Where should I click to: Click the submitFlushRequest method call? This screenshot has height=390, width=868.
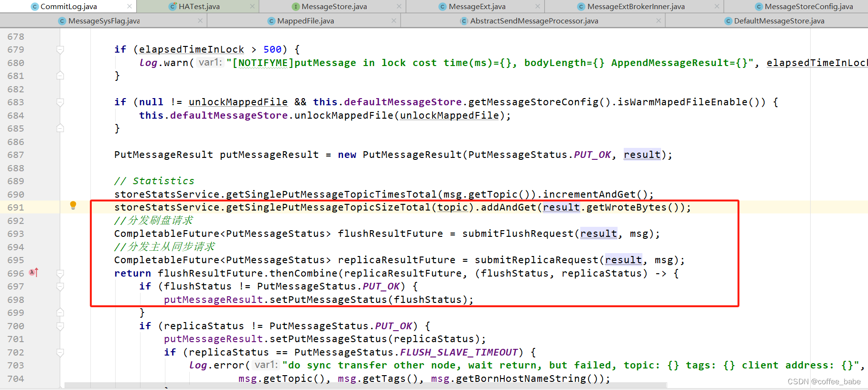click(518, 234)
